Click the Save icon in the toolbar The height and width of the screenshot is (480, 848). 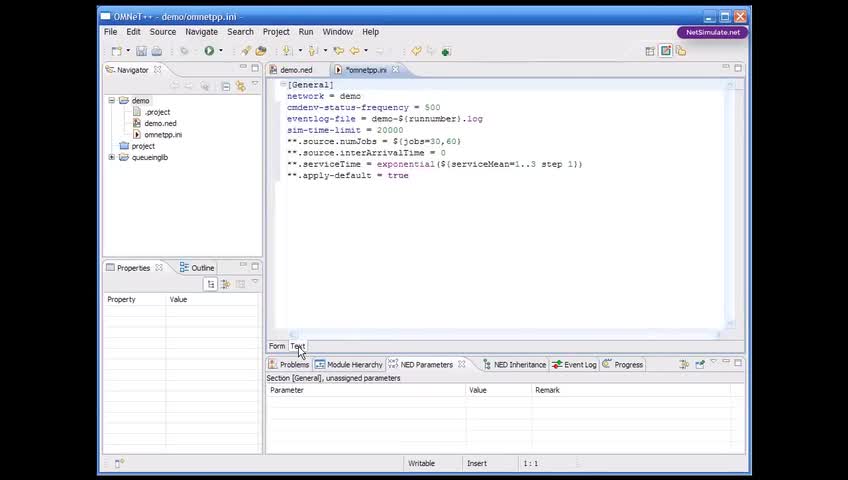pyautogui.click(x=142, y=51)
